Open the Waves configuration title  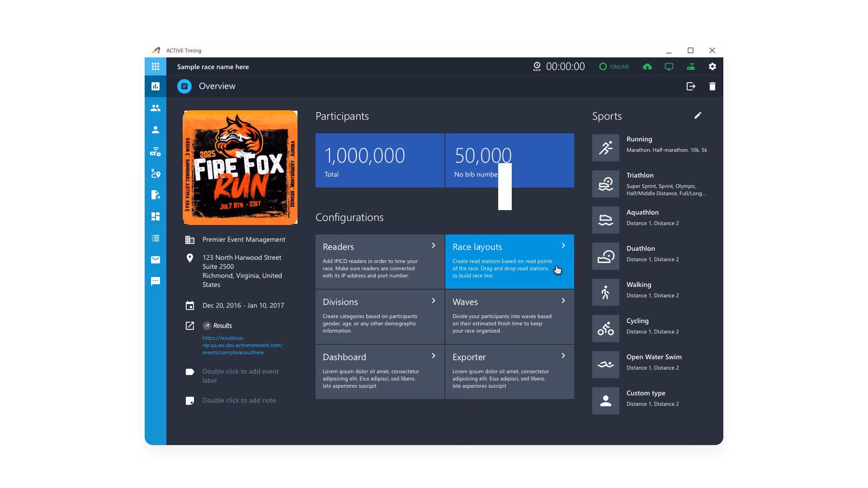tap(465, 302)
